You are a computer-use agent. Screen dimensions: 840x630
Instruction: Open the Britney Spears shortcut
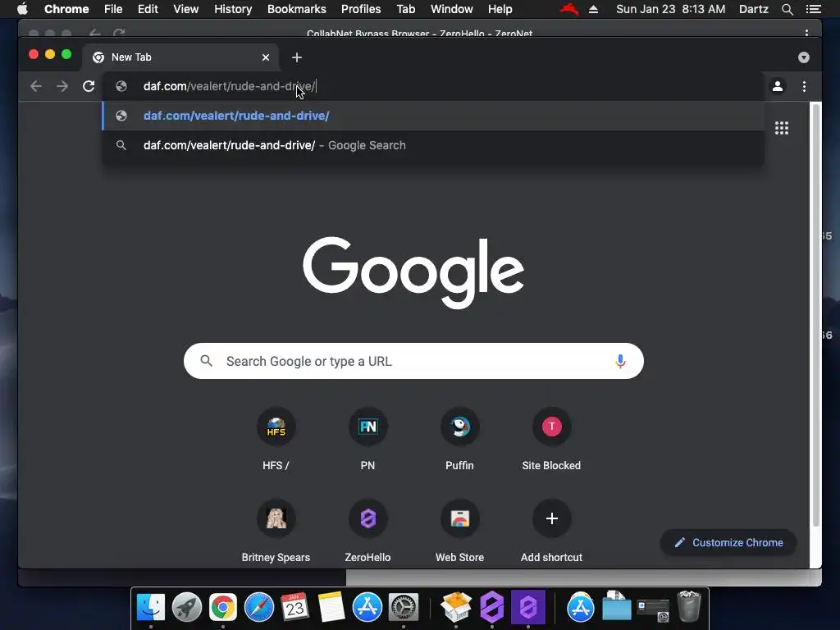[276, 531]
